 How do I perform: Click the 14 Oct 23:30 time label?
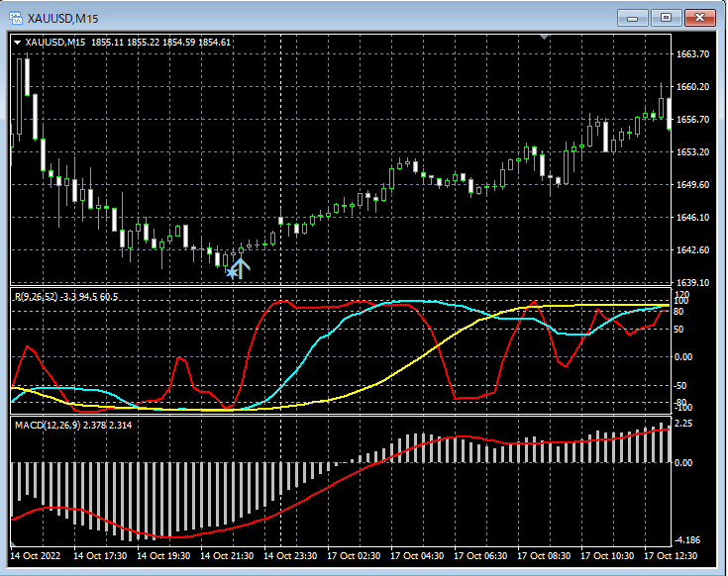[290, 555]
